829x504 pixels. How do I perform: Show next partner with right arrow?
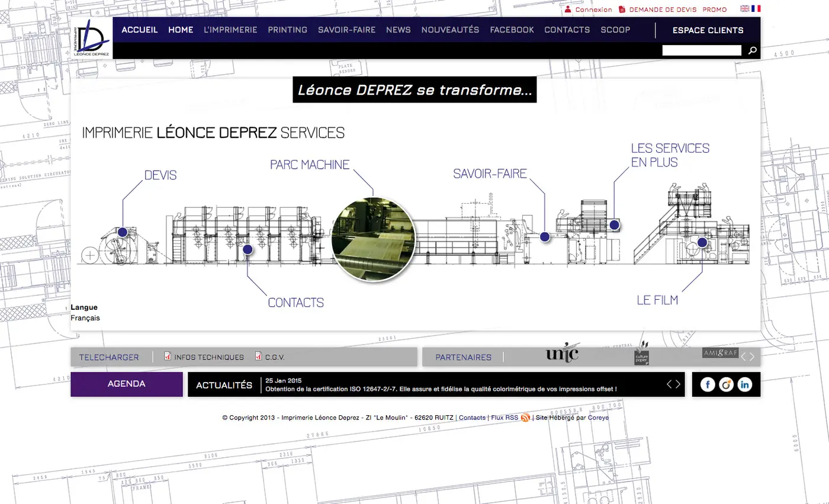point(753,357)
